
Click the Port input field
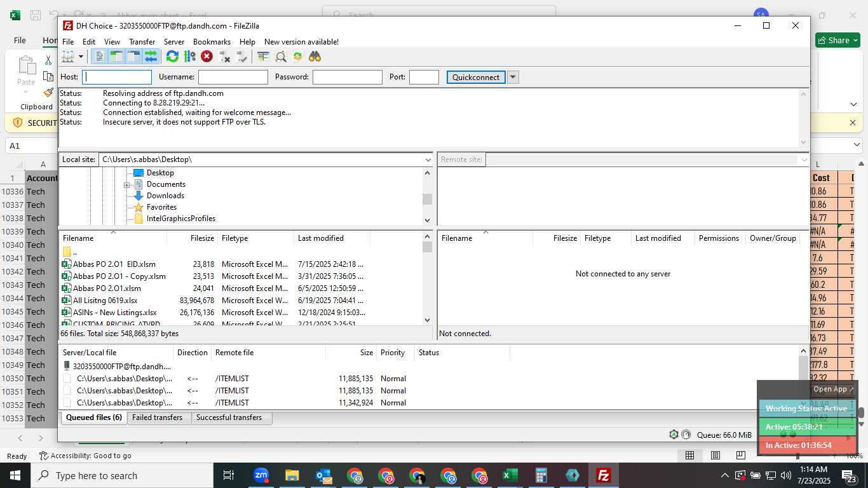424,77
